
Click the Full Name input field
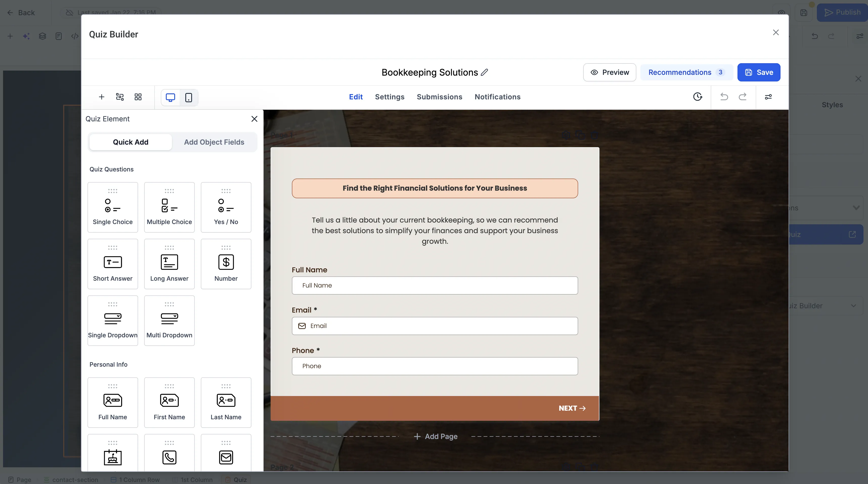tap(435, 285)
